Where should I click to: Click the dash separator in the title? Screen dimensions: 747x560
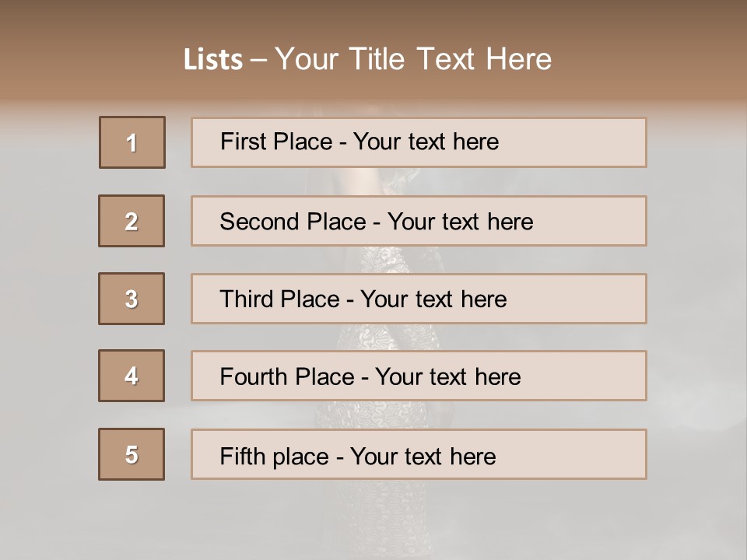(x=258, y=61)
